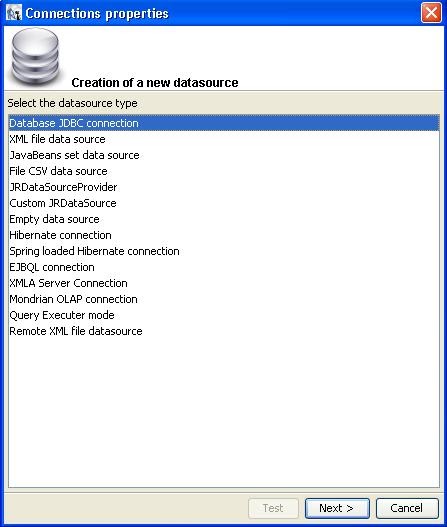Viewport: 447px width, 527px height.
Task: Click the database cylinder icon
Action: [36, 57]
